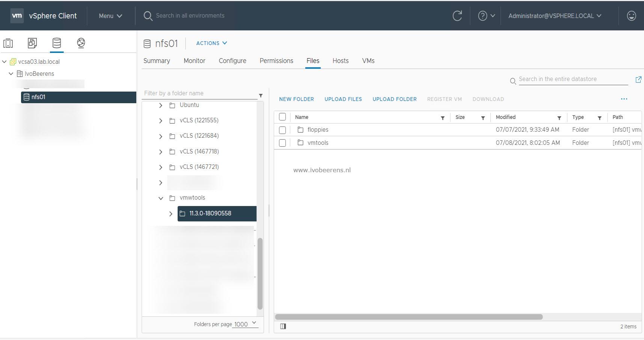Open Administrator@VSPHERE.LOCAL user menu
Viewport: 644px width, 340px height.
(x=555, y=16)
